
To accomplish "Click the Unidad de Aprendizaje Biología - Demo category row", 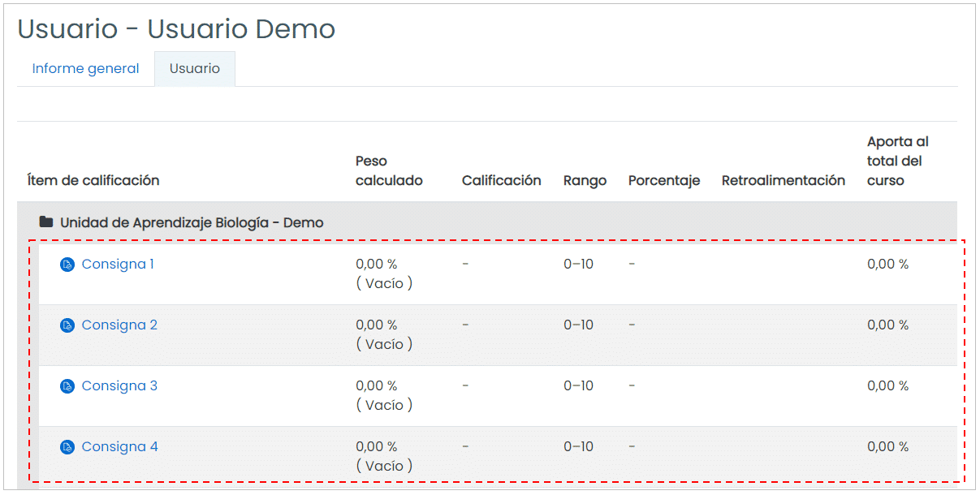I will [x=487, y=222].
